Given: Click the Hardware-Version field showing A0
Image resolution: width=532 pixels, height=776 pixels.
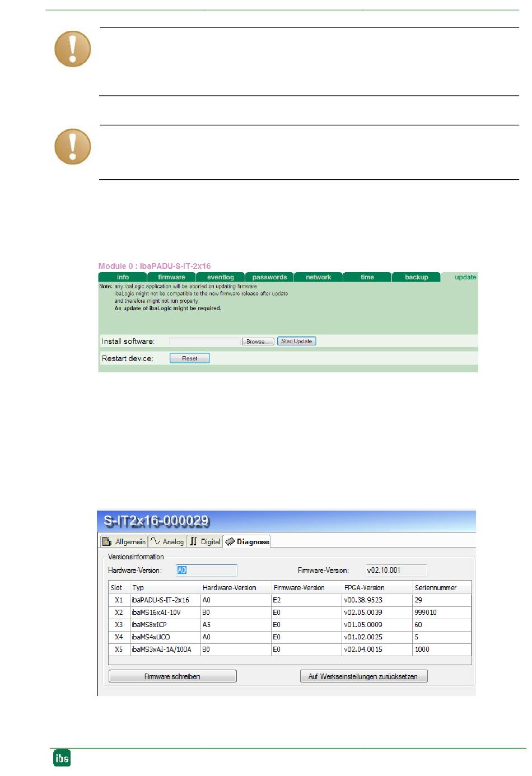Looking at the screenshot, I should click(x=207, y=571).
